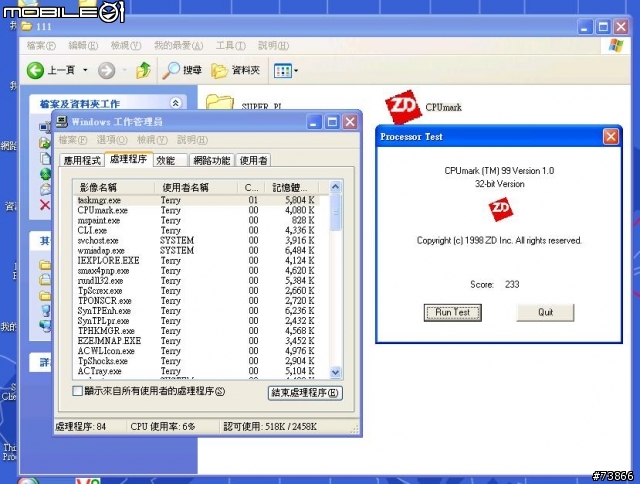Viewport: 640px width, 484px height.
Task: Open Explorer 我的最愛(A) menu
Action: click(x=178, y=45)
